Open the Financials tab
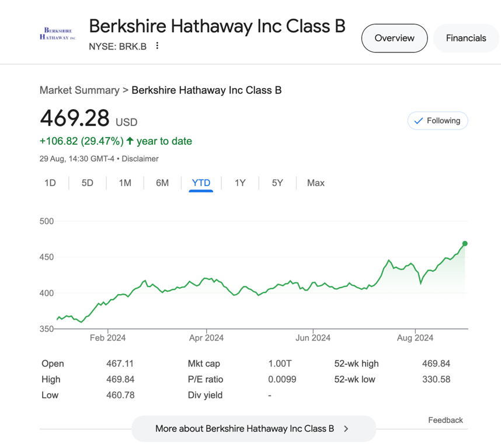Screen dimensions: 501x448 point(465,38)
